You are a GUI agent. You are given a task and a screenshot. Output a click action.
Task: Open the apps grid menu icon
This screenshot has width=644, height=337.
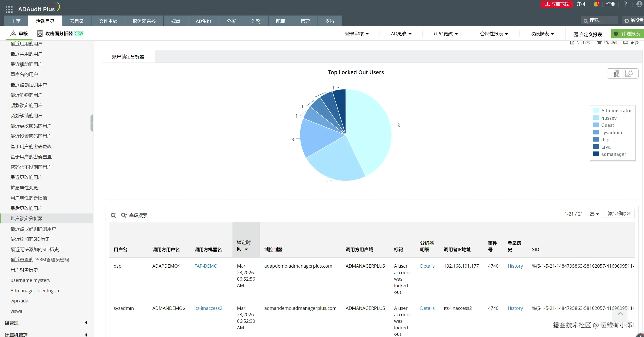[9, 9]
